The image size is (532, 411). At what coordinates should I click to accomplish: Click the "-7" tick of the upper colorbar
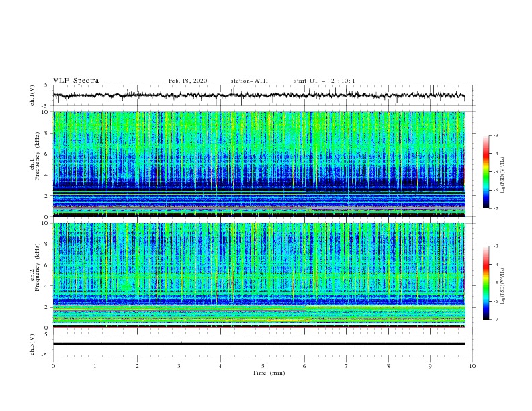[495, 208]
